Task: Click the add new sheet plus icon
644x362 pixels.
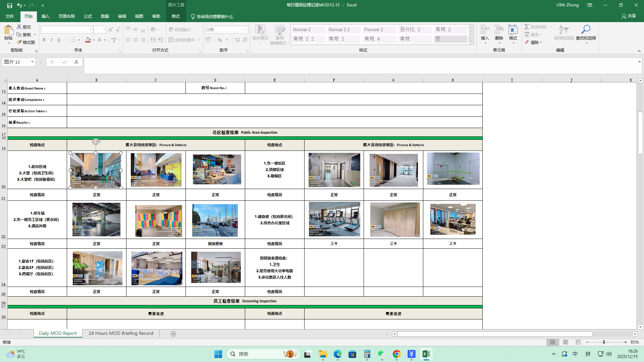Action: pyautogui.click(x=173, y=334)
